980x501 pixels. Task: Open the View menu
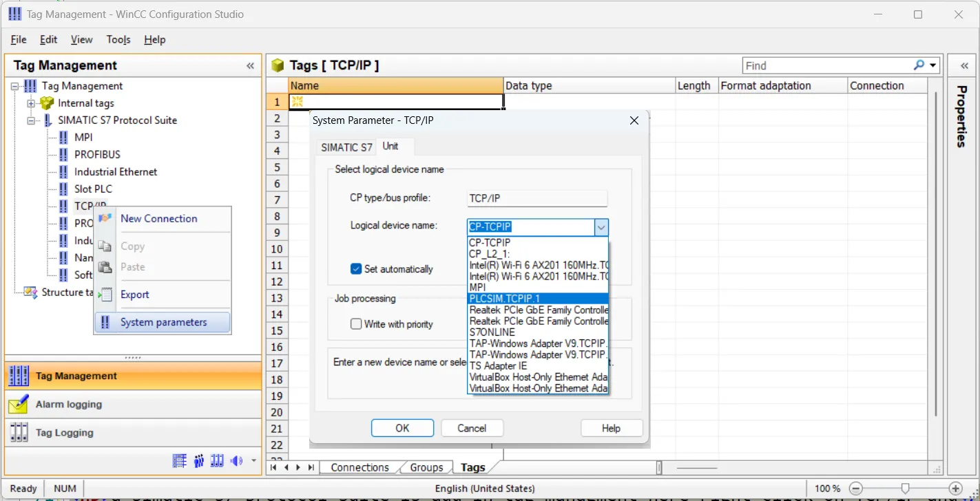pos(81,39)
